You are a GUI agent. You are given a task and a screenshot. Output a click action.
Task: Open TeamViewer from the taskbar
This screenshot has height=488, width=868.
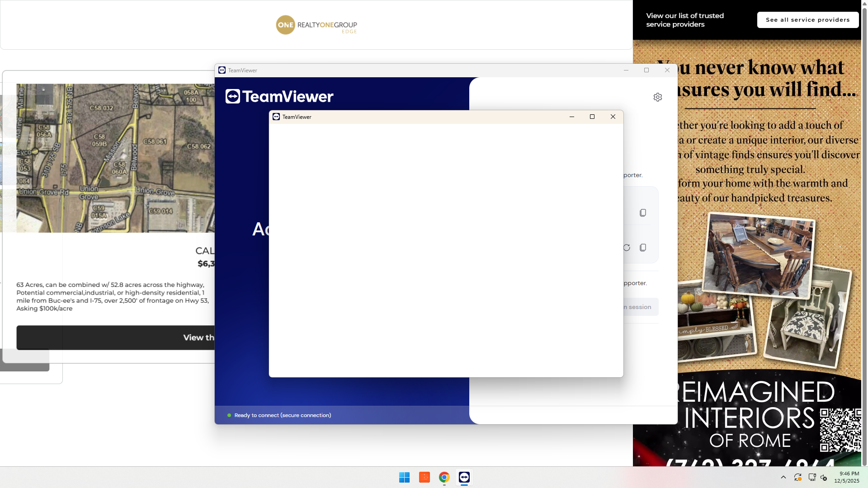click(x=463, y=477)
